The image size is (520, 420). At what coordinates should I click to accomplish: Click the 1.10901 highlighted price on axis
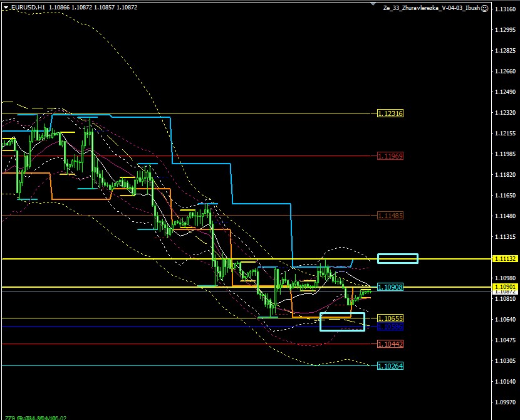coord(505,287)
